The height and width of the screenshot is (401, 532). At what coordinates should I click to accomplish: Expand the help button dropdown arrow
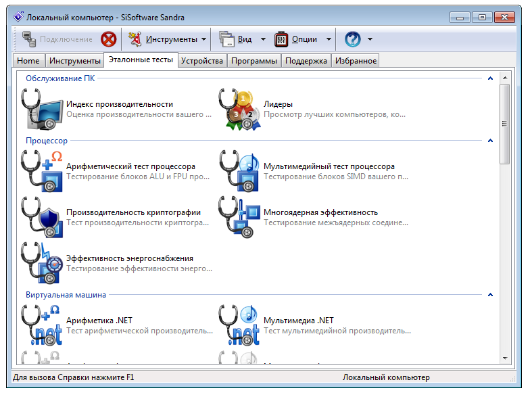tap(370, 39)
